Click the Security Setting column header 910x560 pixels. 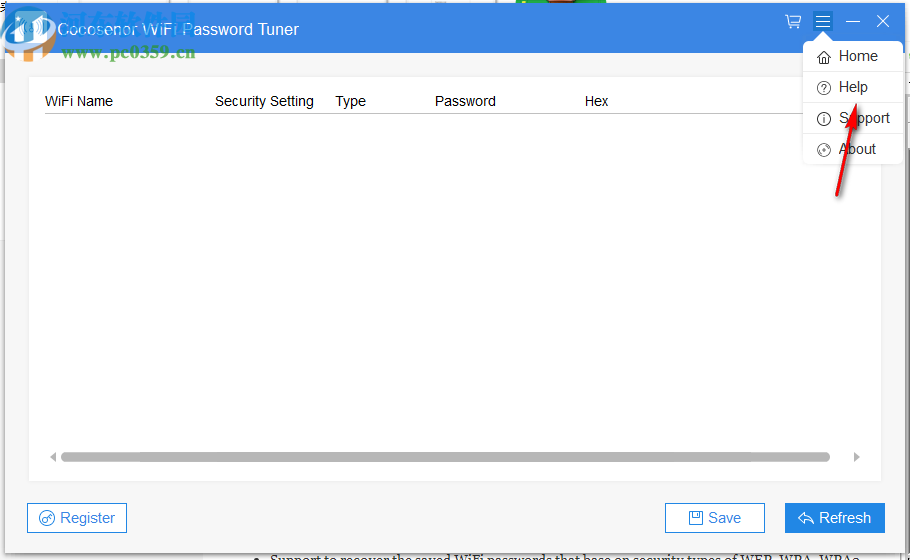264,101
